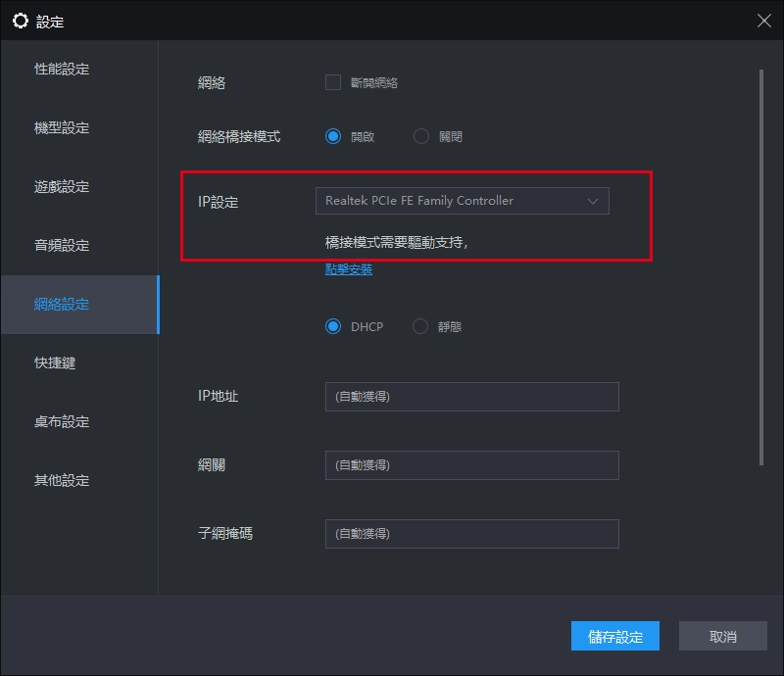Enable 開啟 for network bridge mode
This screenshot has height=676, width=784.
tap(334, 136)
